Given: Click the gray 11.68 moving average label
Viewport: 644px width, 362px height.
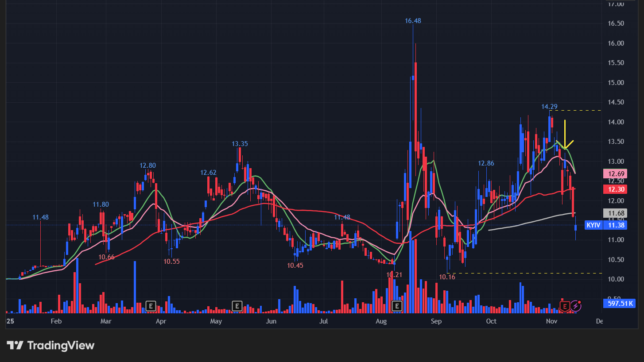Looking at the screenshot, I should tap(616, 213).
